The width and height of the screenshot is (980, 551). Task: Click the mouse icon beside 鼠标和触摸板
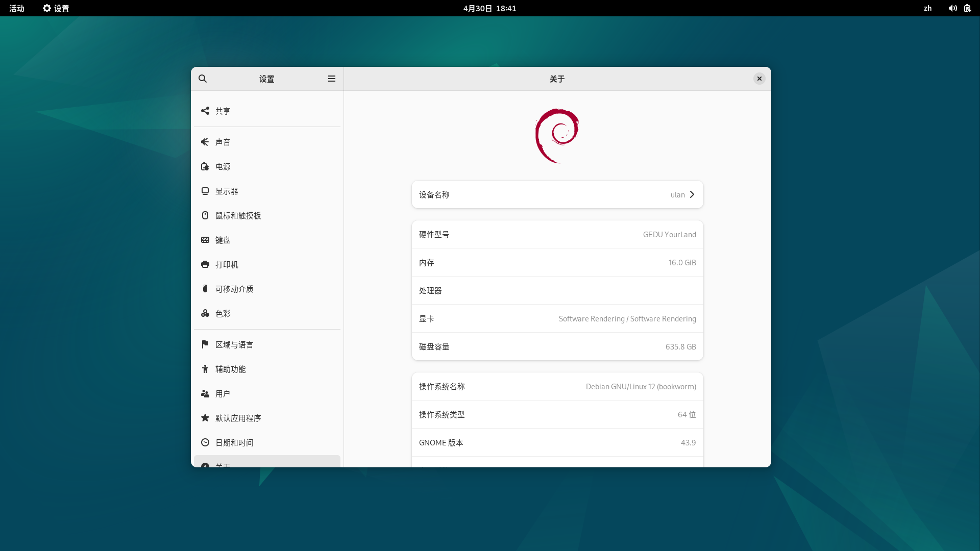(x=205, y=215)
